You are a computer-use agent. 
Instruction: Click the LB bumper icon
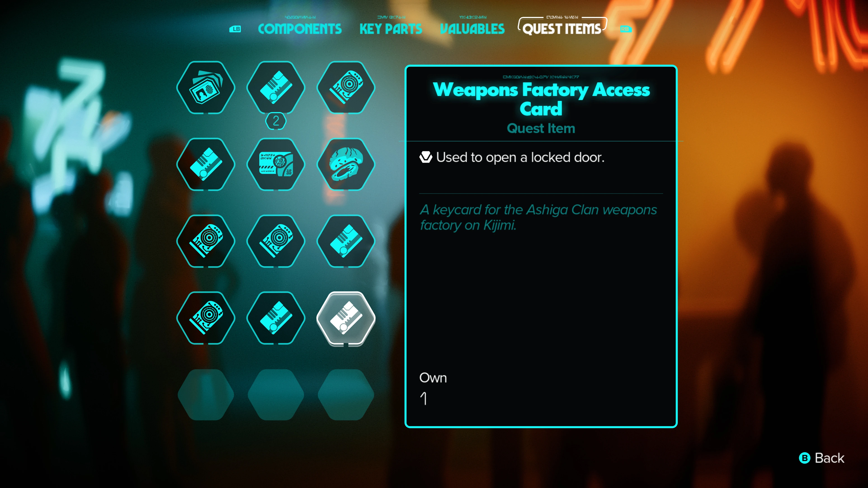(235, 29)
